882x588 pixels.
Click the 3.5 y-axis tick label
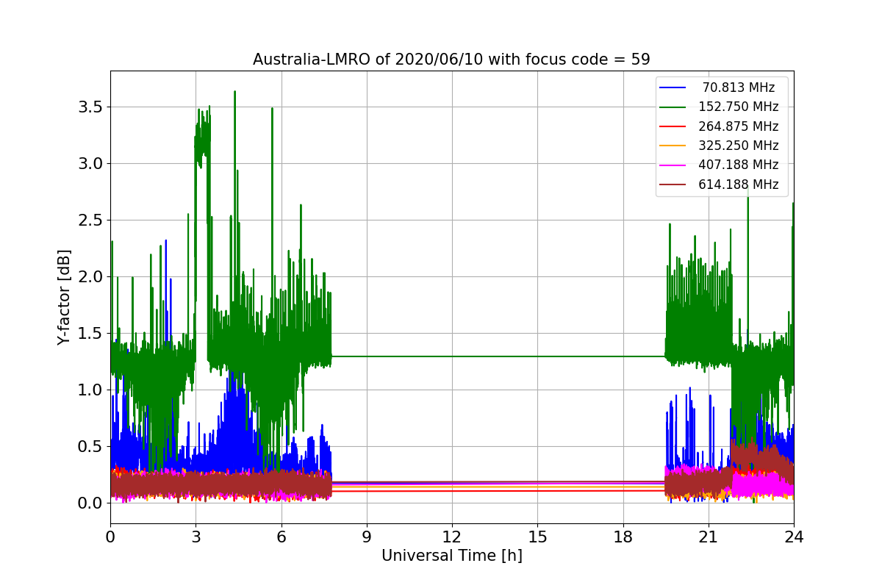click(90, 107)
